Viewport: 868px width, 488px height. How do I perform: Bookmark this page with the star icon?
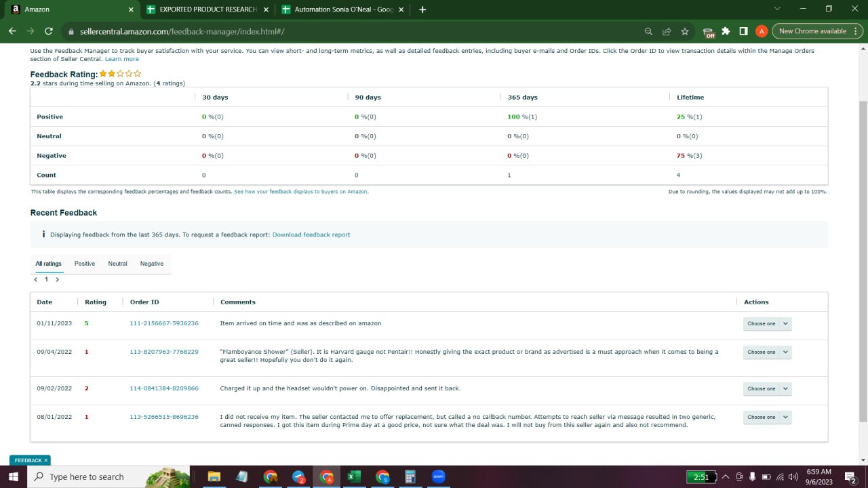click(x=685, y=31)
